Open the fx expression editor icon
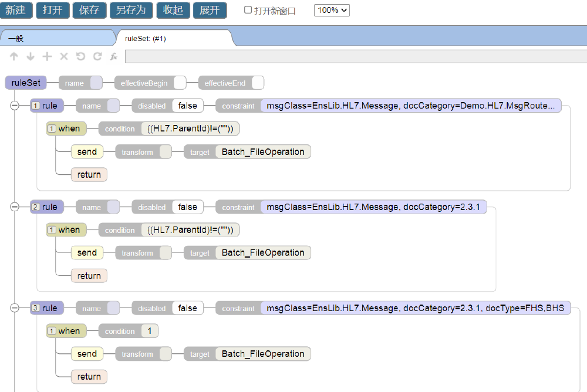This screenshot has width=587, height=392. click(114, 56)
